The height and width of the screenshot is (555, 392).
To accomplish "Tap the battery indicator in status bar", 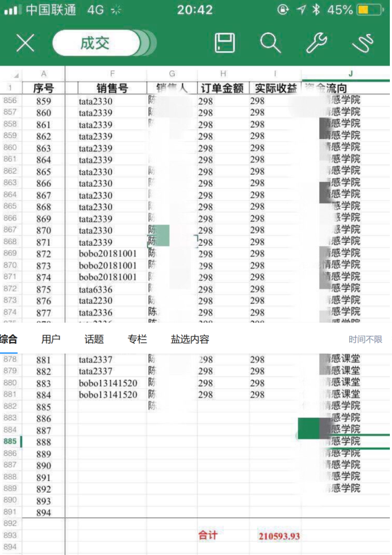I will pyautogui.click(x=369, y=10).
